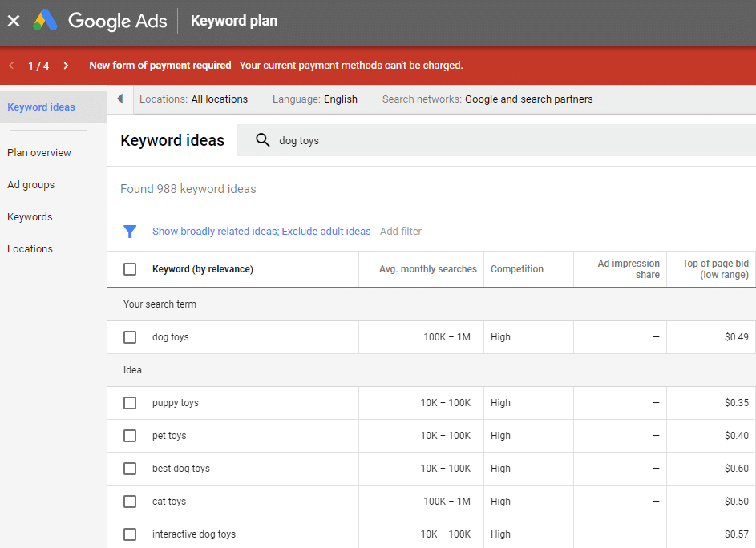The height and width of the screenshot is (548, 756).
Task: Click the filter funnel icon
Action: [130, 231]
